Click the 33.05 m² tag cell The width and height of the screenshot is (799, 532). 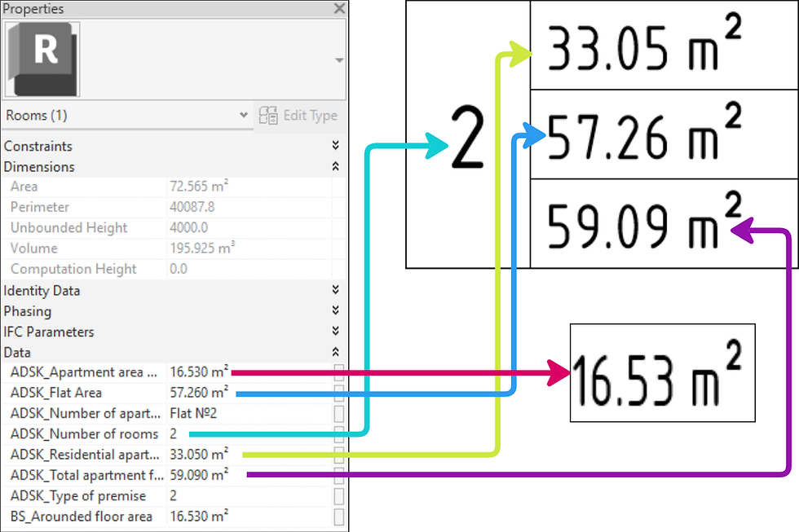tap(664, 46)
